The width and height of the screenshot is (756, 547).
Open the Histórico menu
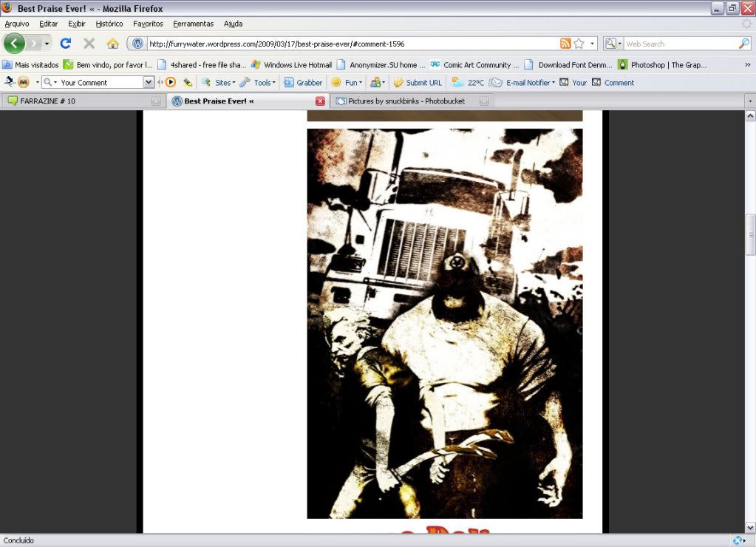pyautogui.click(x=109, y=24)
